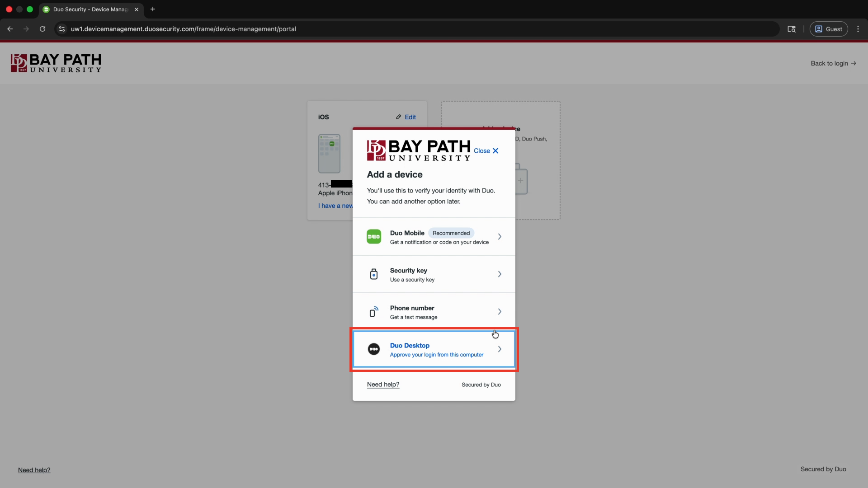868x488 pixels.
Task: Click 'Get a notification or code' description
Action: [439, 242]
